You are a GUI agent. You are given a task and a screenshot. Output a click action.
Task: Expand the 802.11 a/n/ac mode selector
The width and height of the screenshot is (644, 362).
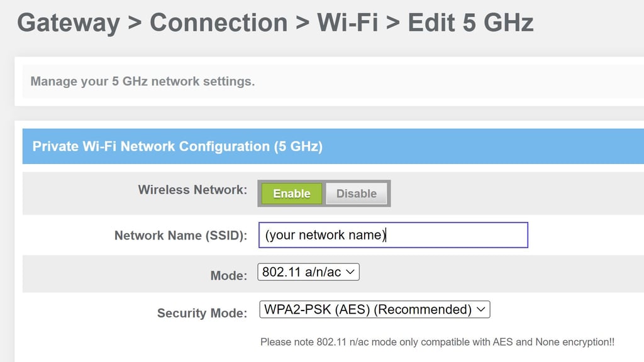308,271
